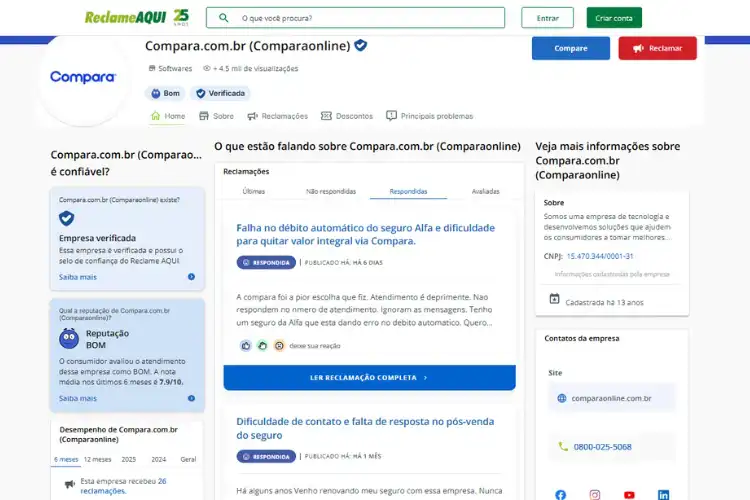
Task: Select the Últimas complaints tab
Action: 254,191
